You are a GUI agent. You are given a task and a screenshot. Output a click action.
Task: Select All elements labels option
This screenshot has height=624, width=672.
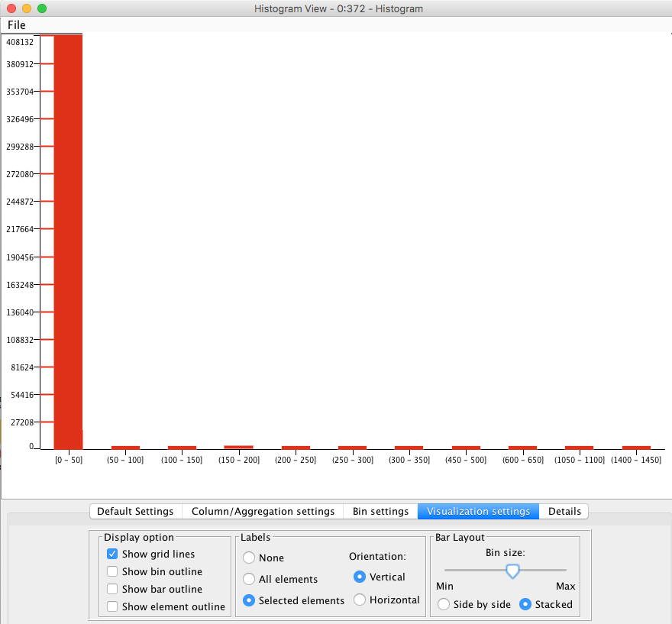249,579
